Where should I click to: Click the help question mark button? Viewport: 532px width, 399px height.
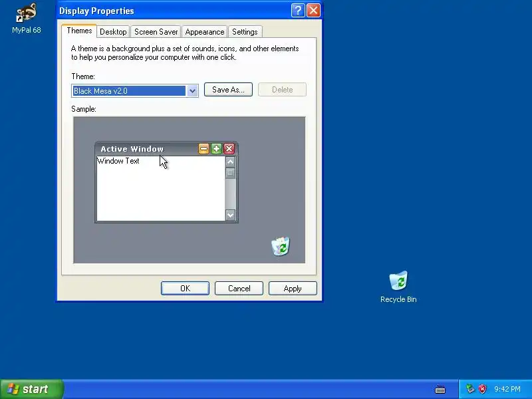(297, 11)
